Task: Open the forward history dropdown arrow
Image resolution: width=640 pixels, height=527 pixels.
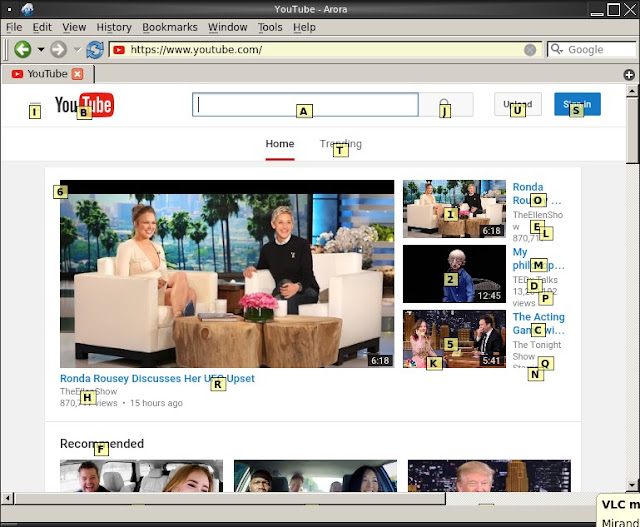Action: pos(77,50)
